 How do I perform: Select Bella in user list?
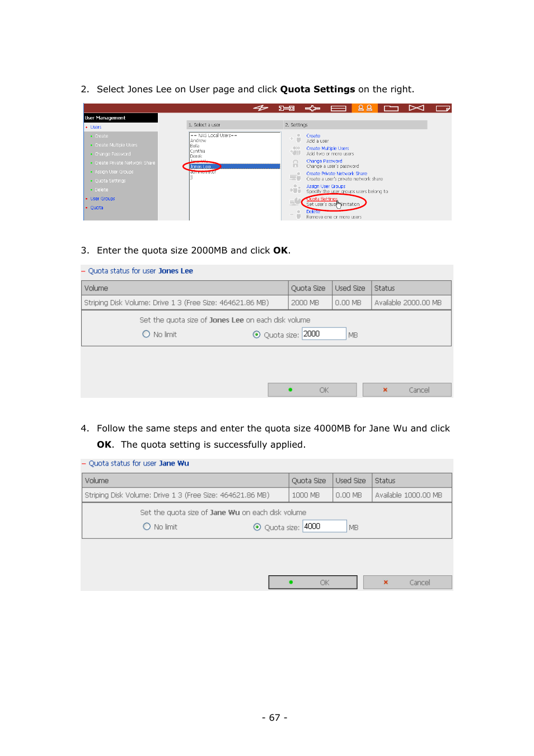click(195, 146)
